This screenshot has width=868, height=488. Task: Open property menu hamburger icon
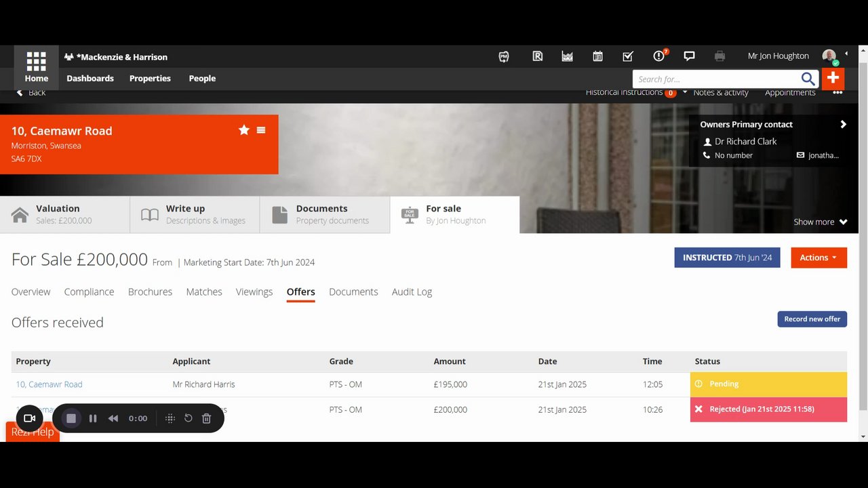pyautogui.click(x=261, y=130)
